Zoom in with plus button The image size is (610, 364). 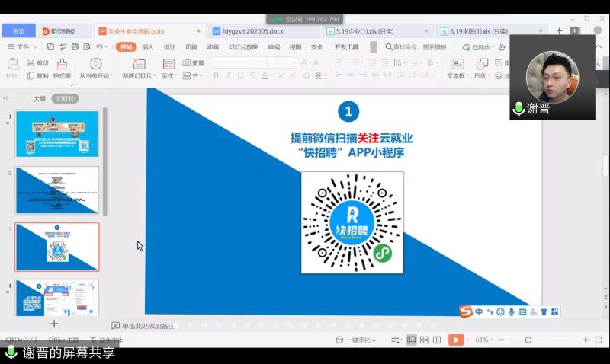586,340
